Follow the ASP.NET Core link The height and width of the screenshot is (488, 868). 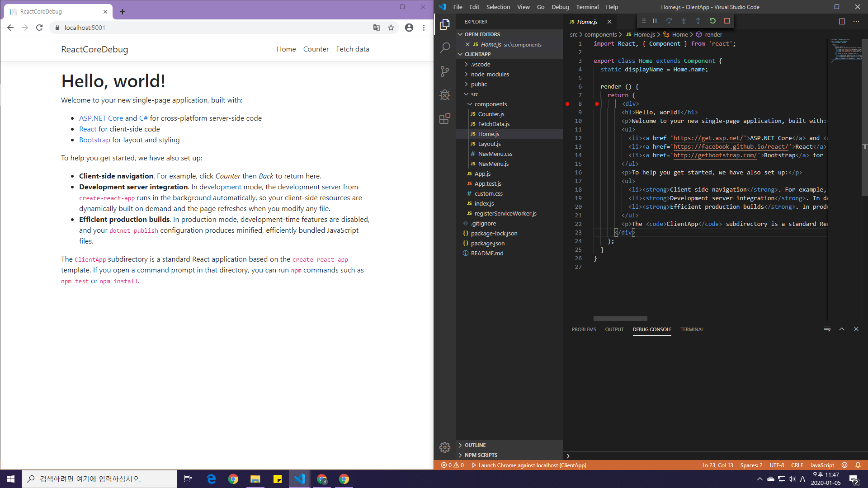coord(101,118)
